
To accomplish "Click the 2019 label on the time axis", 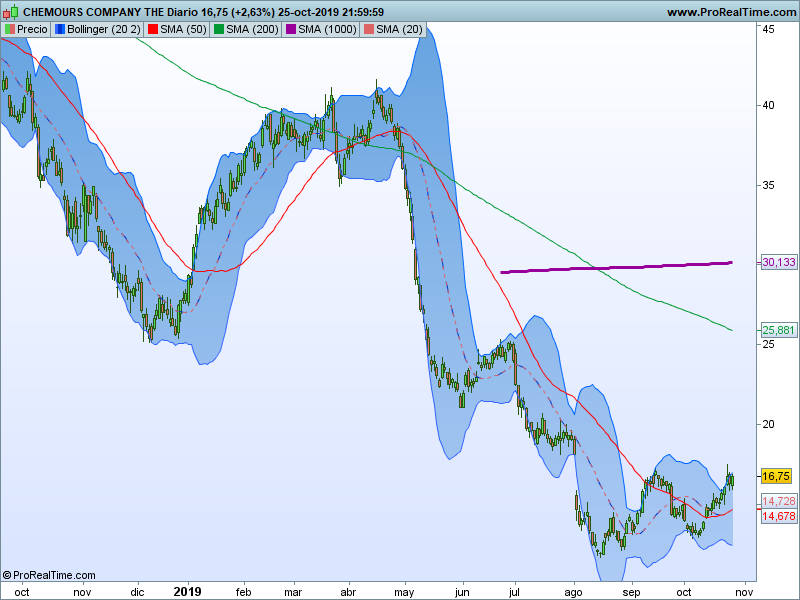I will 187,592.
